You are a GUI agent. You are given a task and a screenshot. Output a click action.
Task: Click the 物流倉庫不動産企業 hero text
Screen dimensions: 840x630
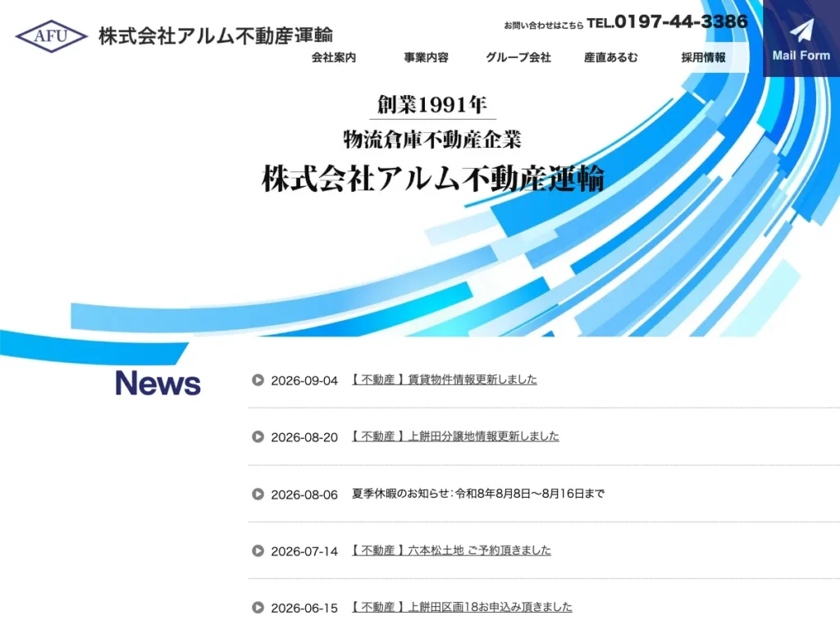click(432, 139)
